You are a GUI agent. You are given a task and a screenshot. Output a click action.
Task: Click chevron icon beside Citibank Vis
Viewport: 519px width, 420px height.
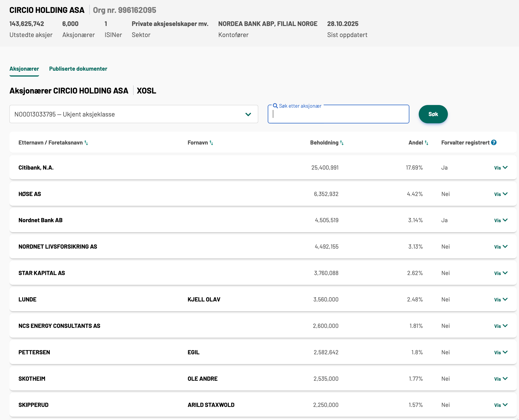[505, 167]
